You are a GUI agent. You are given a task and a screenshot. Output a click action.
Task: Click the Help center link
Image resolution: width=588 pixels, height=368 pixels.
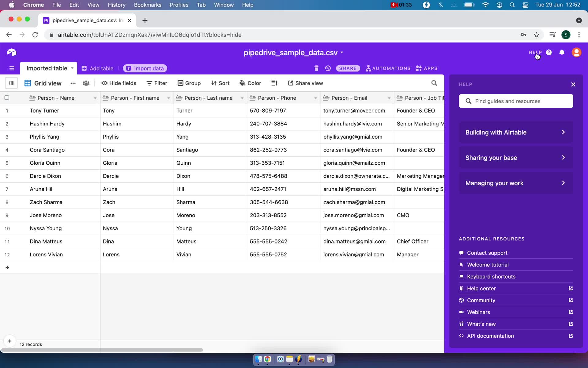point(481,288)
